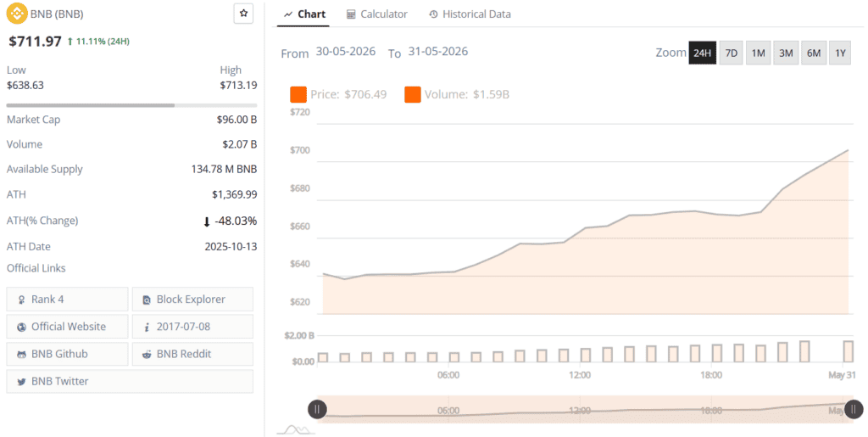
Task: Select the 24H zoom range
Action: click(x=702, y=53)
